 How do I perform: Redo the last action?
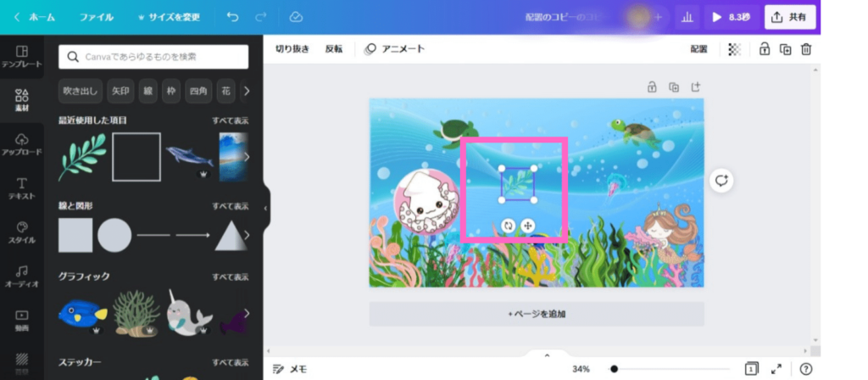click(x=261, y=17)
